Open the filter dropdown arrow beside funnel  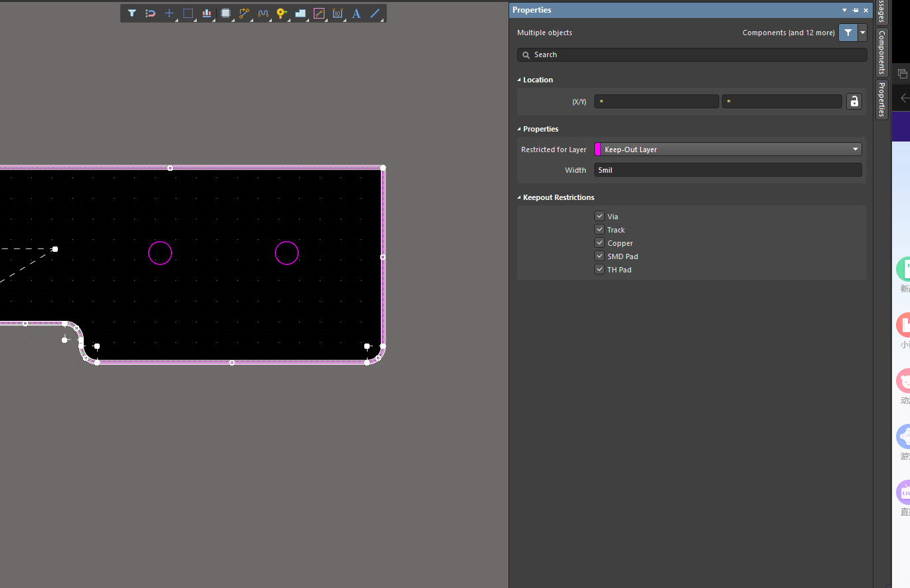[862, 33]
